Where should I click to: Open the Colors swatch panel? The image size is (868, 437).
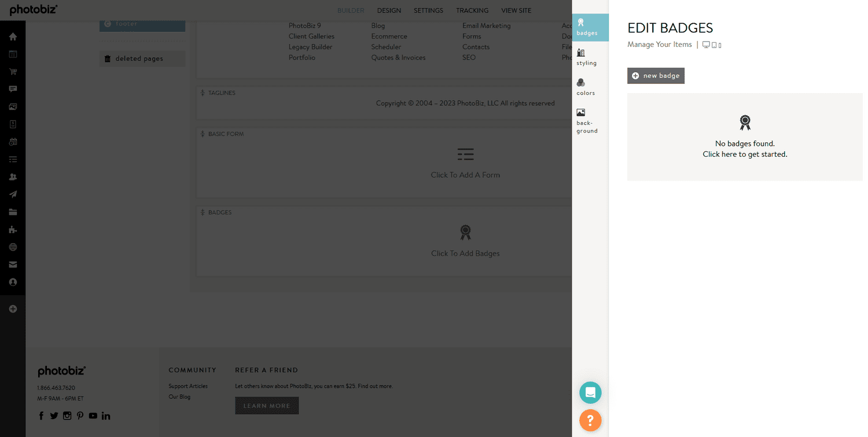click(x=585, y=87)
